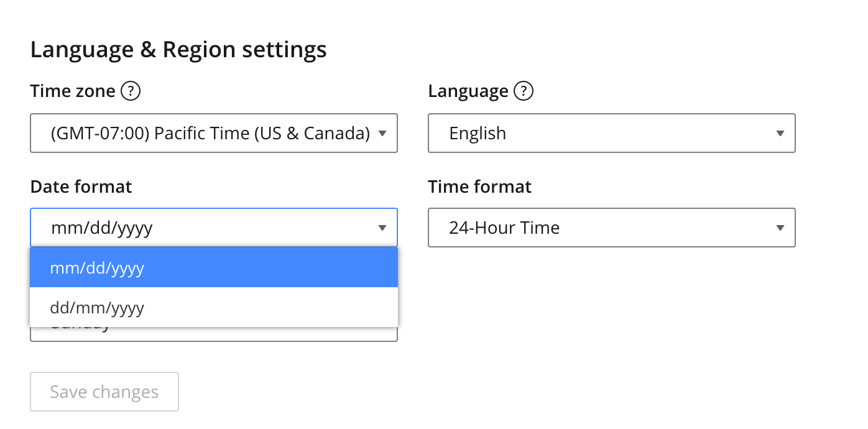Viewport: 868px width, 429px height.
Task: Click the Date format label
Action: click(81, 187)
